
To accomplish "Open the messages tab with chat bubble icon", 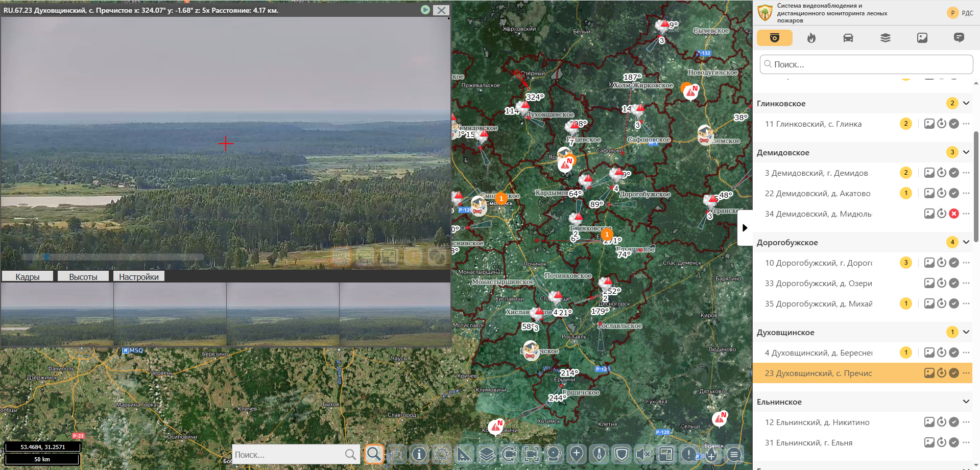I will (959, 38).
